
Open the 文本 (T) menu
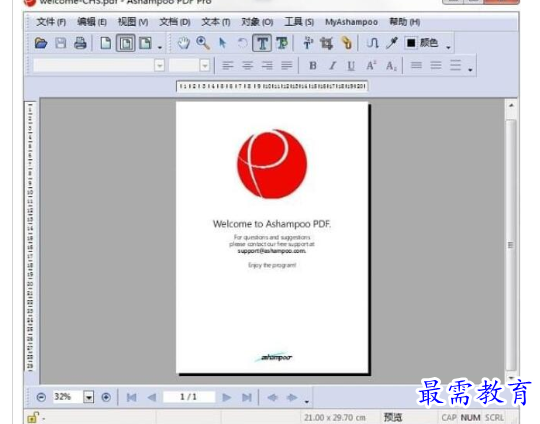click(216, 22)
